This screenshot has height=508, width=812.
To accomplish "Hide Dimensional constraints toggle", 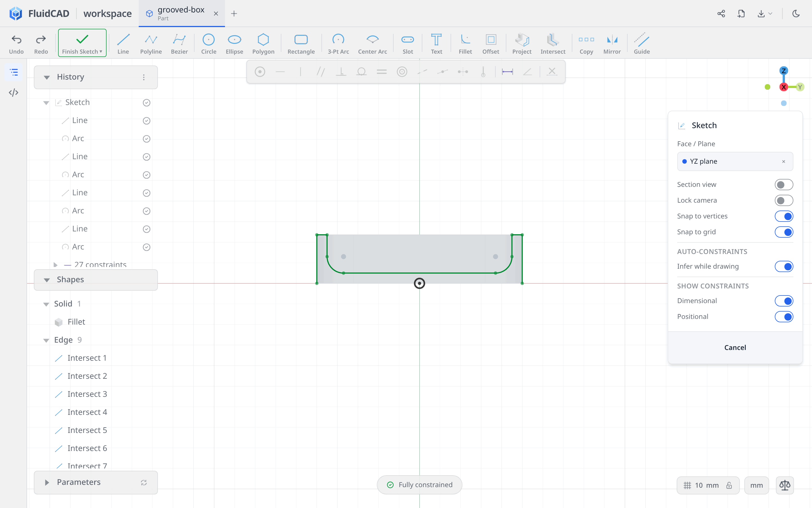I will pos(784,301).
